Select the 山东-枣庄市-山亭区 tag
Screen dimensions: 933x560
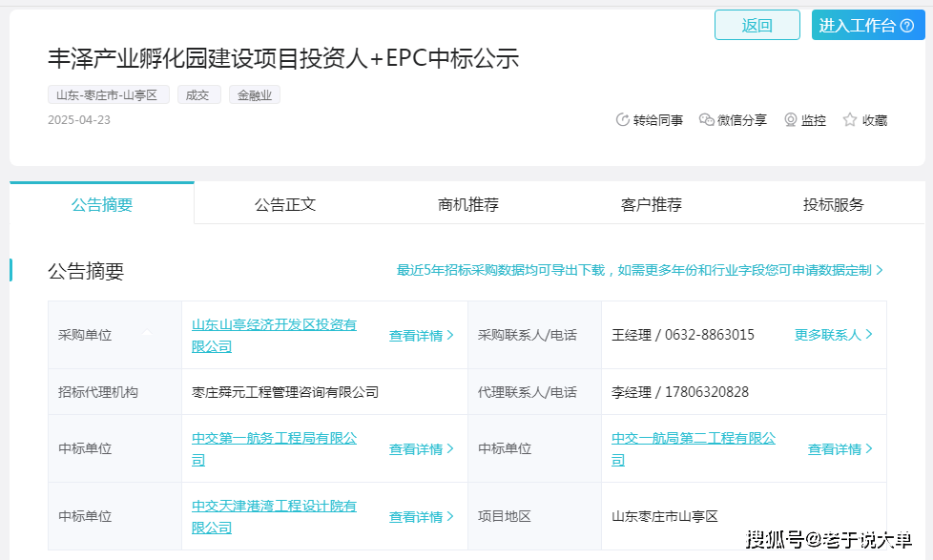[109, 95]
